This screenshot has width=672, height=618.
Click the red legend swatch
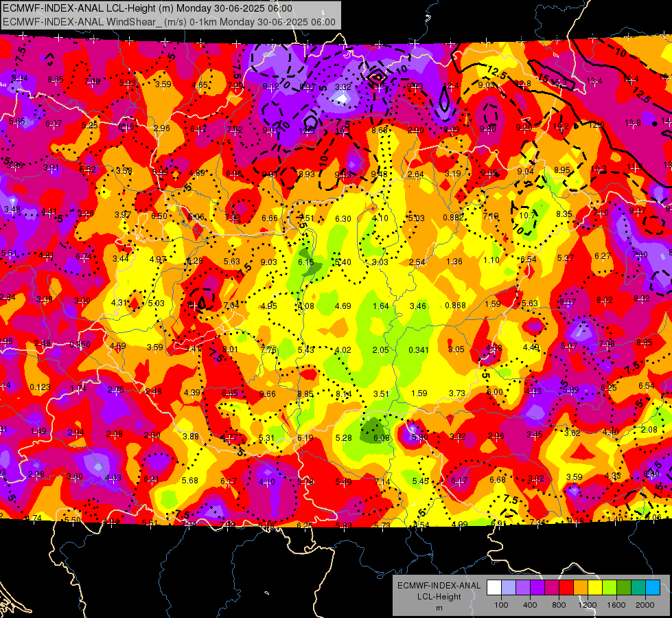(566, 588)
